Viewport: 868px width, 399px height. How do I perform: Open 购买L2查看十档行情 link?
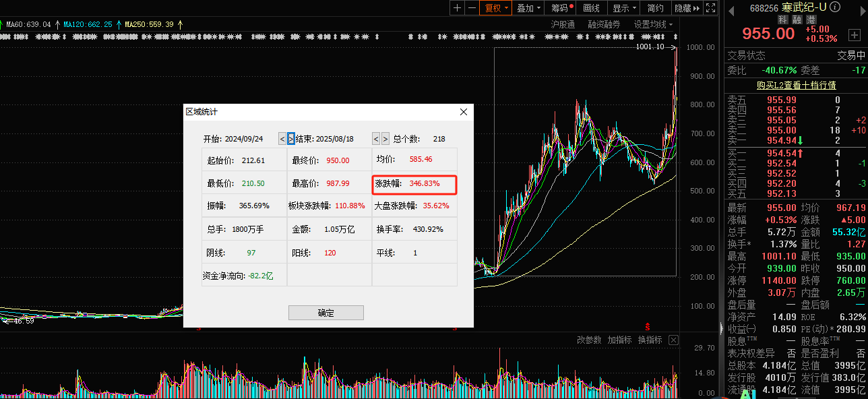click(795, 85)
